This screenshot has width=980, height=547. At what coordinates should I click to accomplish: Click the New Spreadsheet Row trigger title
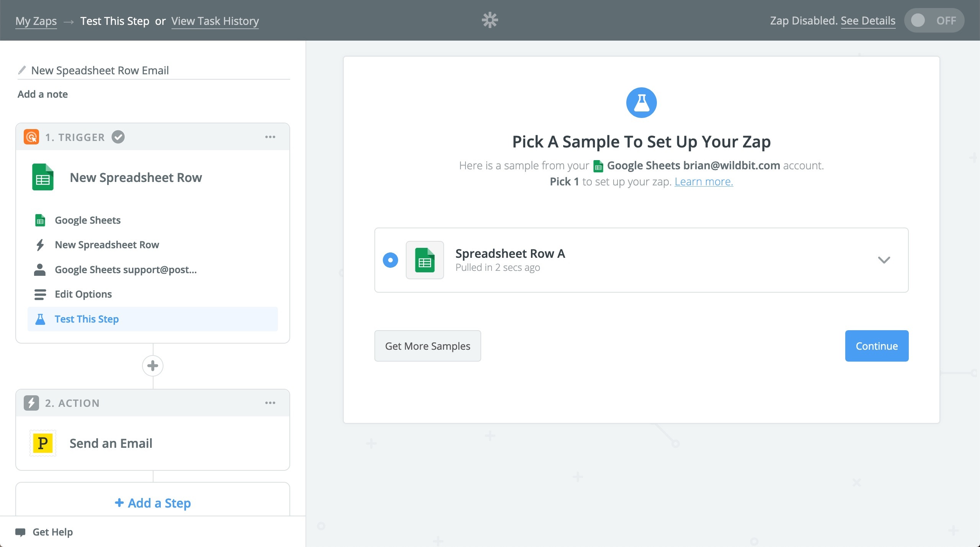tap(136, 178)
